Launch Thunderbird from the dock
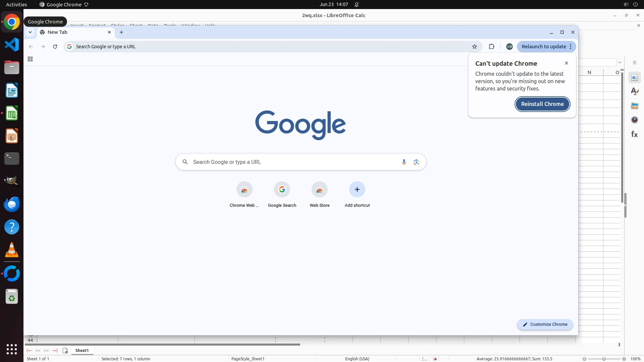 12,204
